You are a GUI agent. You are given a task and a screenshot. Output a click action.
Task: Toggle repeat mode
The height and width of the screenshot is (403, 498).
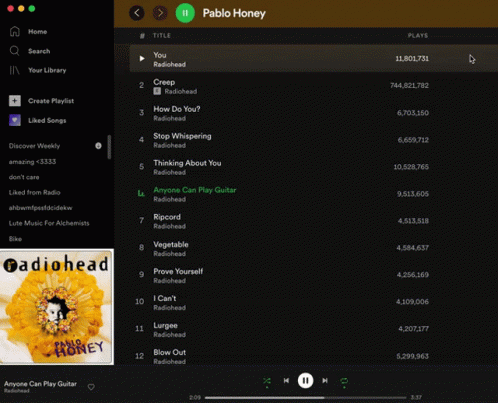344,381
